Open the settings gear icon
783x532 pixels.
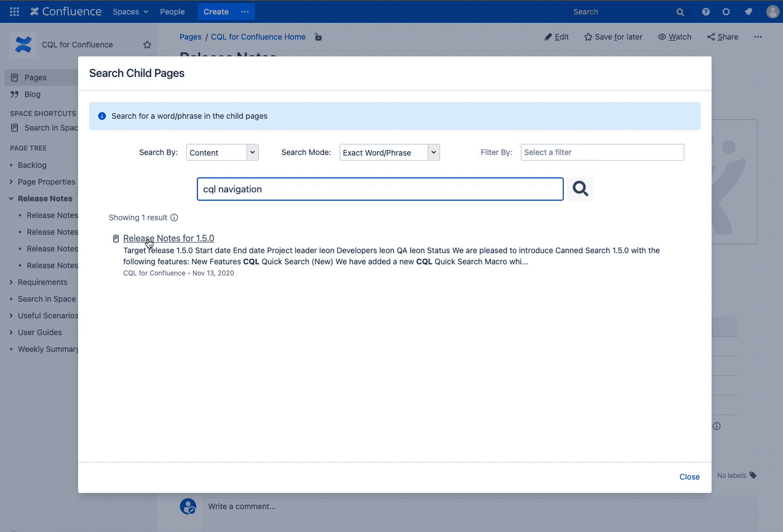pyautogui.click(x=726, y=11)
